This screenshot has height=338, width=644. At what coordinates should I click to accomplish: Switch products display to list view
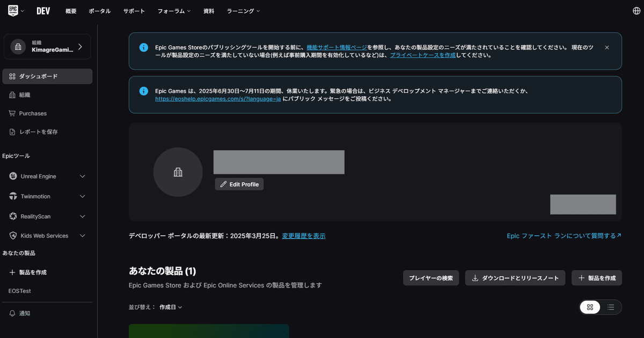pos(611,307)
